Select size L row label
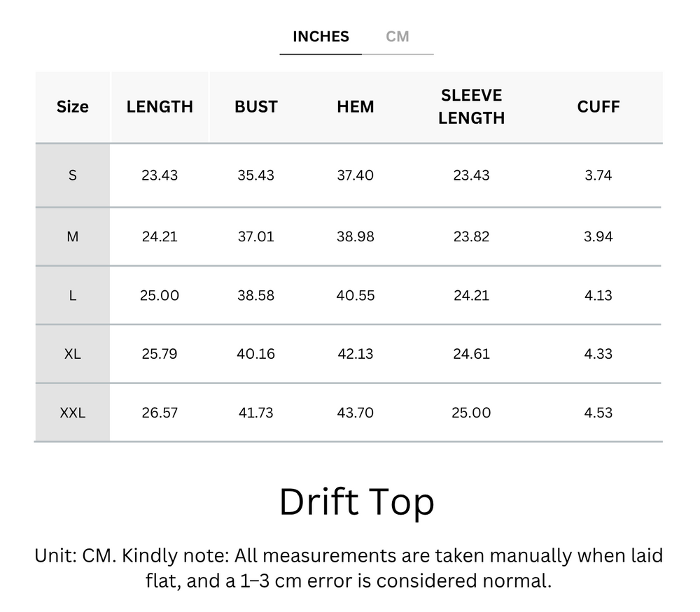 [x=72, y=295]
